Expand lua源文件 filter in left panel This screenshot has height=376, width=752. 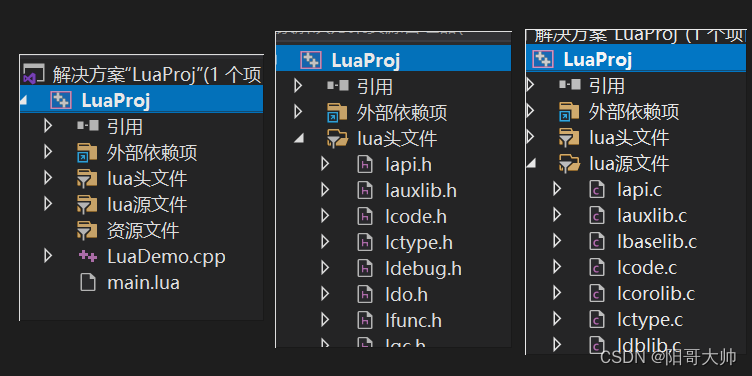(47, 204)
